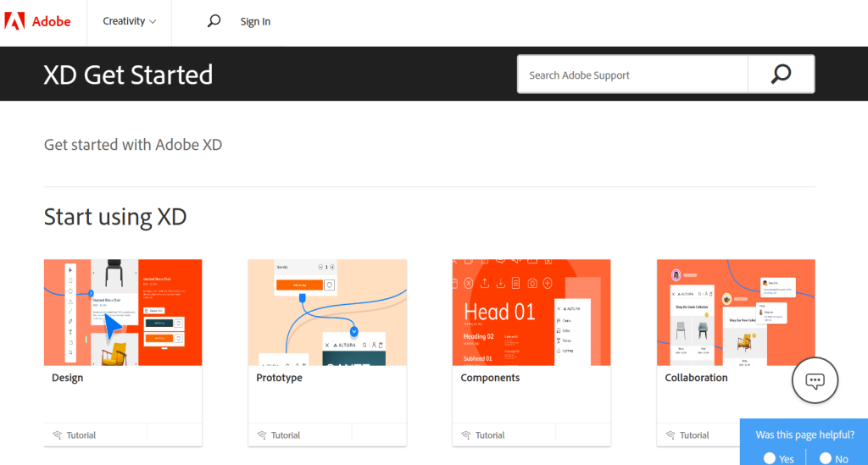
Task: Click the Prototype card title
Action: pyautogui.click(x=279, y=378)
